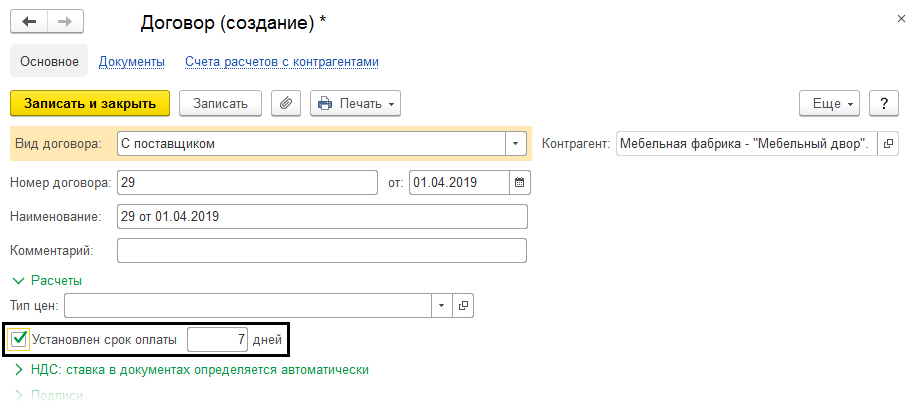Open the Тип цен item form icon
Viewport: 914px width, 410px height.
(463, 305)
